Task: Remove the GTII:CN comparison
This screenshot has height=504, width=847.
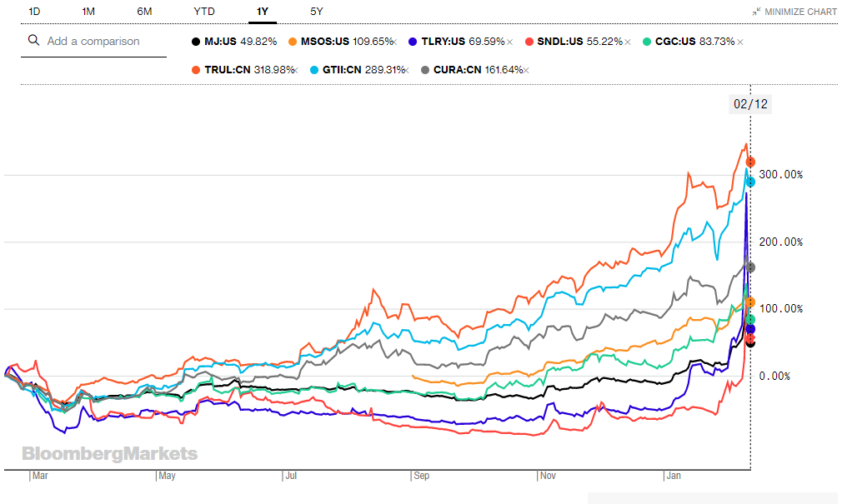Action: click(x=407, y=70)
